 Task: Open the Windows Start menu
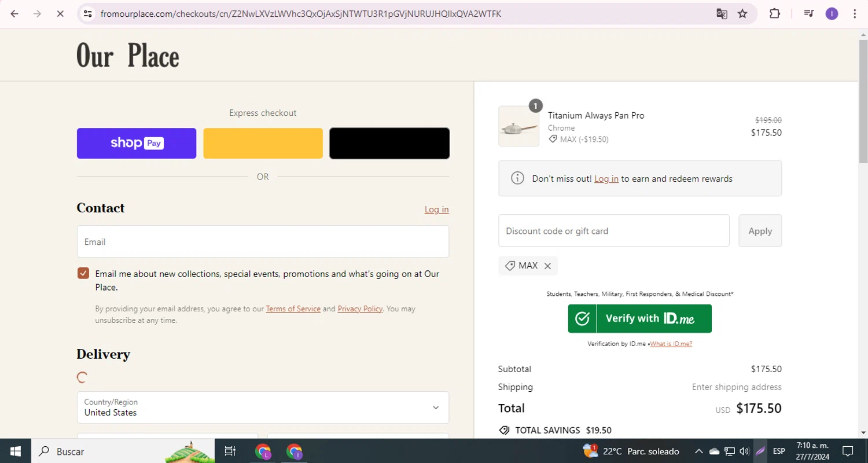tap(16, 451)
